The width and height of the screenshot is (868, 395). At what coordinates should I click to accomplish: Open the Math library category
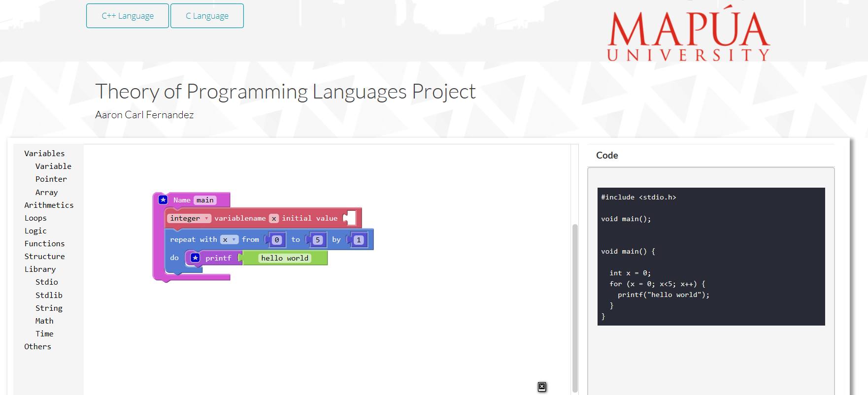44,321
